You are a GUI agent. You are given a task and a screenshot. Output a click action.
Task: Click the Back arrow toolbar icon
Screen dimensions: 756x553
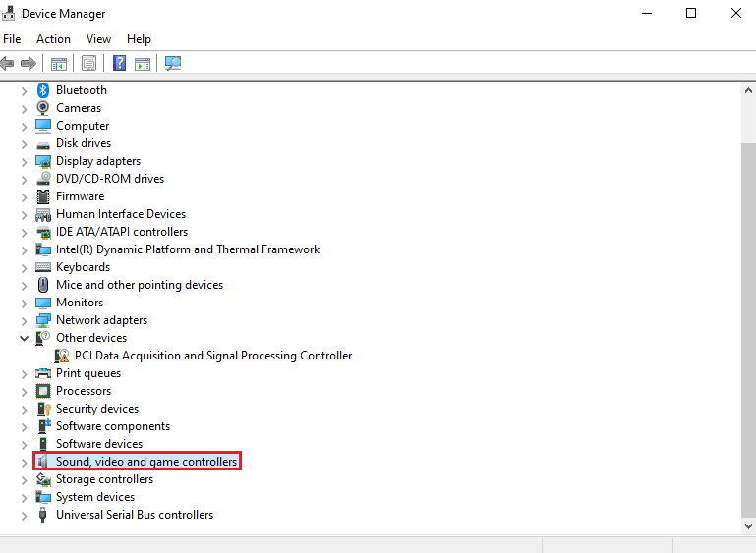tap(7, 63)
